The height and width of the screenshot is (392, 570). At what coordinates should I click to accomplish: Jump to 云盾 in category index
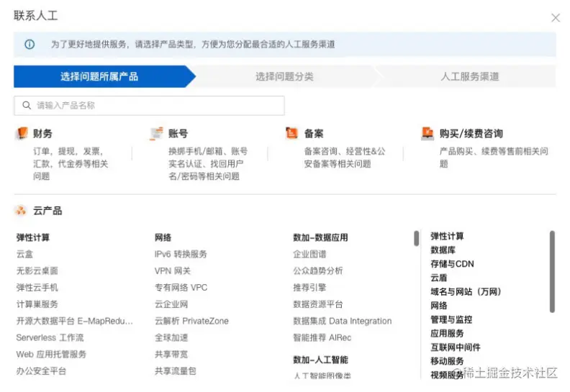point(438,278)
